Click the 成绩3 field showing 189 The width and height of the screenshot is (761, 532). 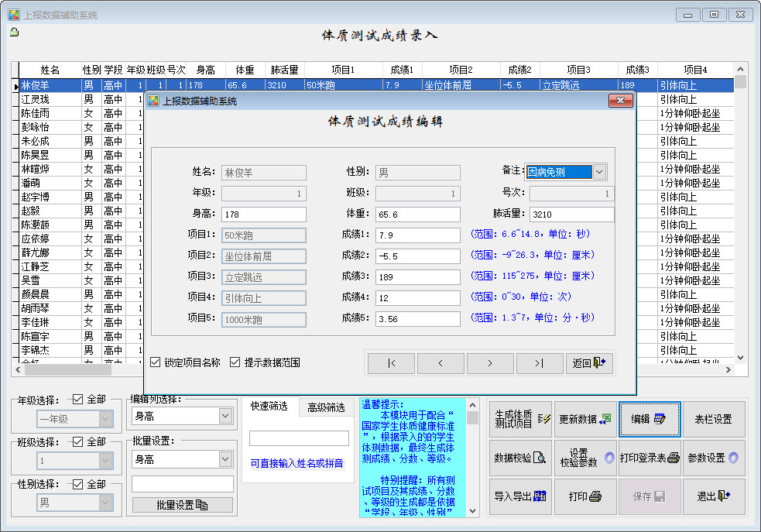pos(418,277)
